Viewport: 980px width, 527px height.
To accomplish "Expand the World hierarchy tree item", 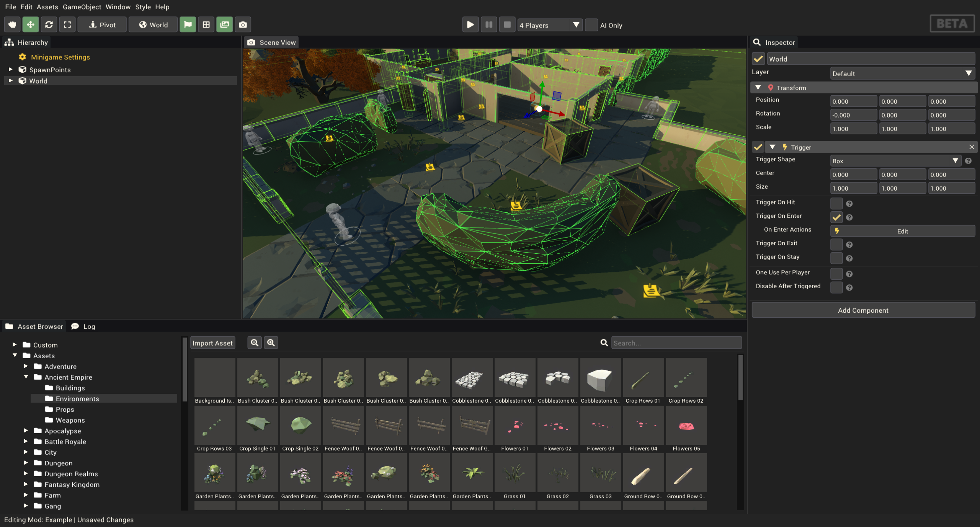I will (x=12, y=80).
